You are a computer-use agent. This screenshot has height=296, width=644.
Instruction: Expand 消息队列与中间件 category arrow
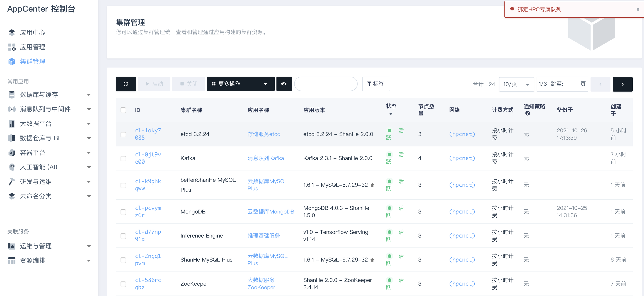coord(89,109)
